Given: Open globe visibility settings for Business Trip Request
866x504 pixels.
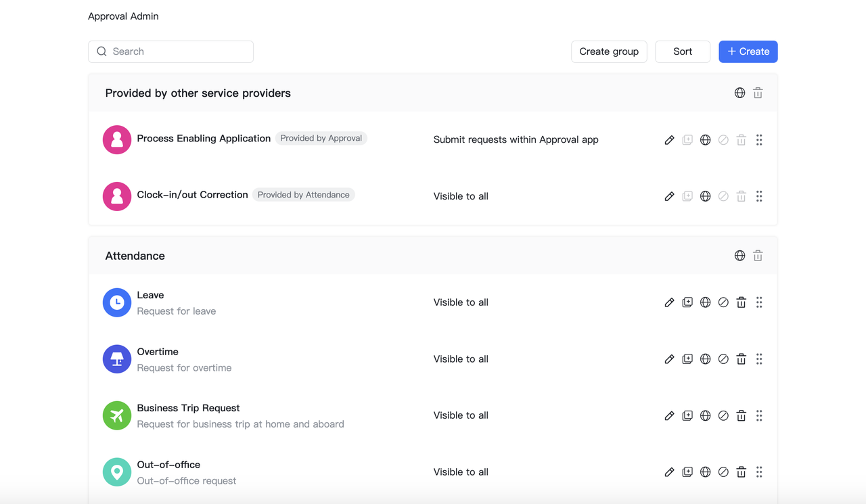Looking at the screenshot, I should coord(705,415).
